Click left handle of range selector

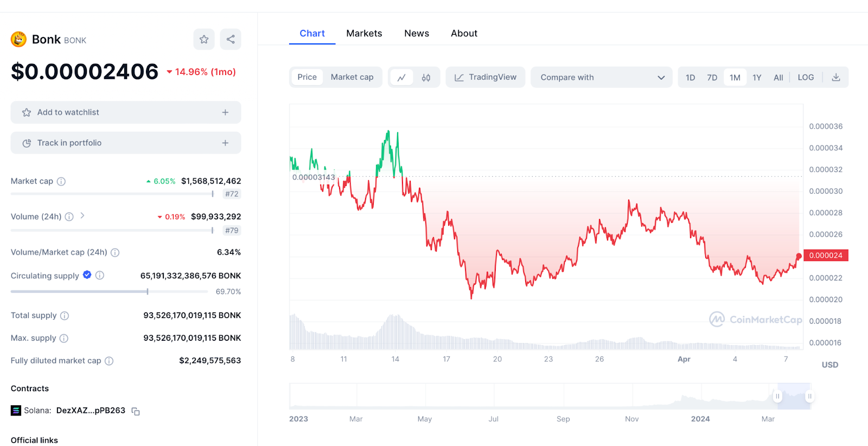click(777, 396)
